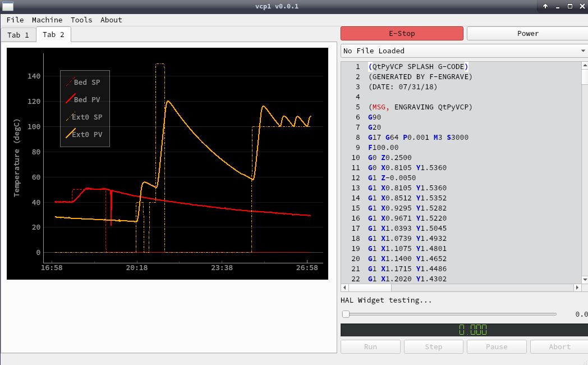
Task: Click the G20 code line
Action: point(374,127)
